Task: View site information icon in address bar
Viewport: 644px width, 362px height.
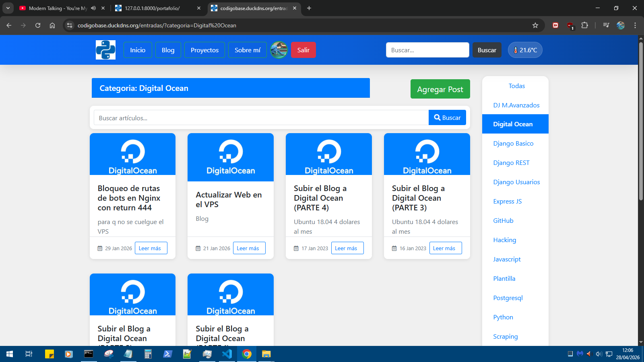Action: click(x=70, y=25)
